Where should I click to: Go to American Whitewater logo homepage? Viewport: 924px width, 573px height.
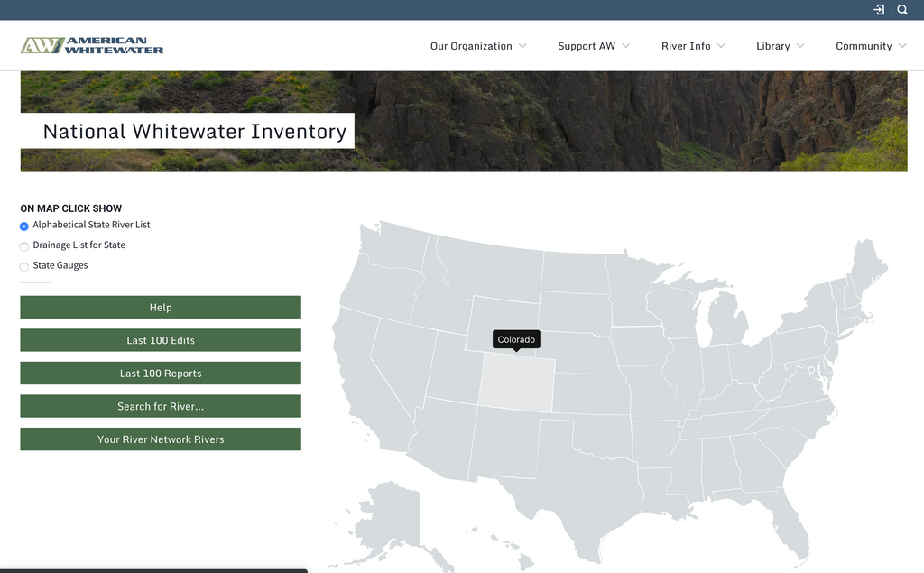pos(92,45)
